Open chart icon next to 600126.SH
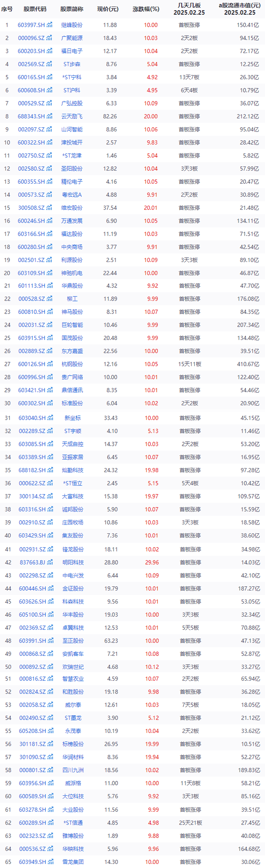265x868 pixels. click(x=50, y=364)
